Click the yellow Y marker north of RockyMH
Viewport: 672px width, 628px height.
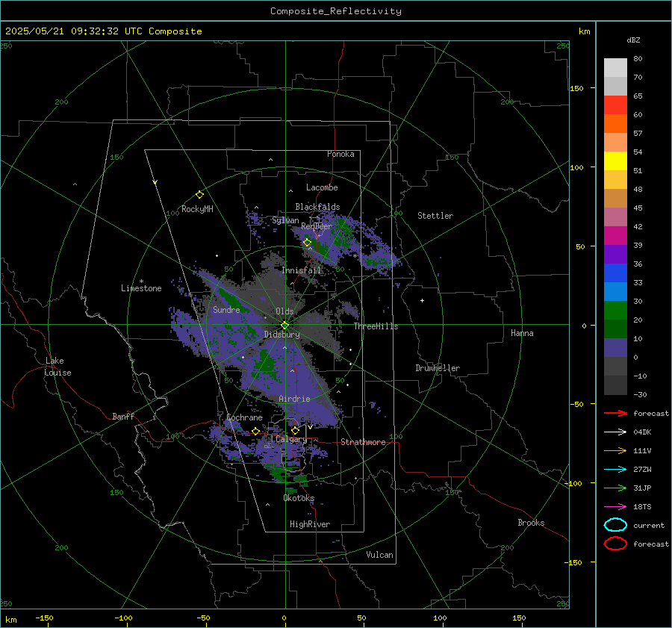(x=155, y=183)
